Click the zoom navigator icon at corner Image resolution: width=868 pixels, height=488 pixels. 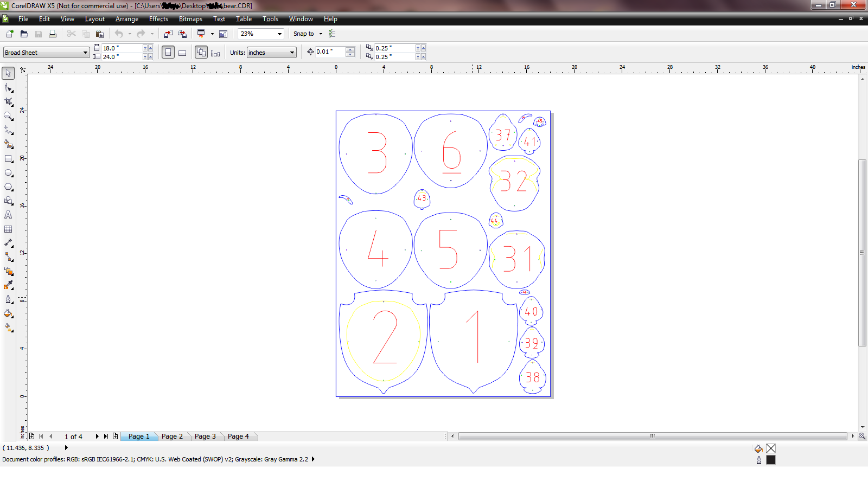(862, 436)
